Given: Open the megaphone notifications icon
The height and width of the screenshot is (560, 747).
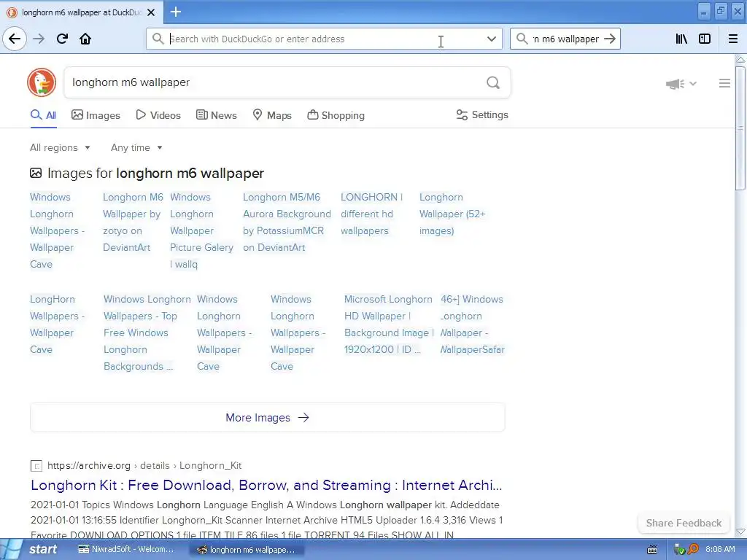Looking at the screenshot, I should click(675, 84).
